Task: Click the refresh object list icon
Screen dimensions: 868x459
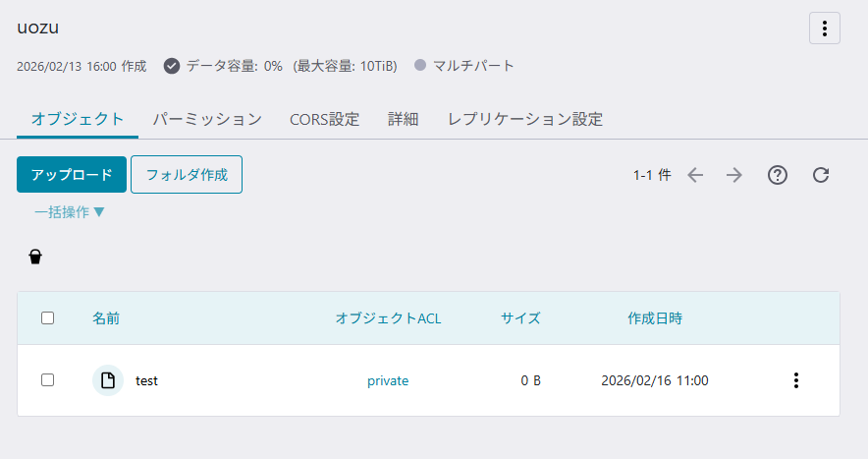Action: point(821,175)
